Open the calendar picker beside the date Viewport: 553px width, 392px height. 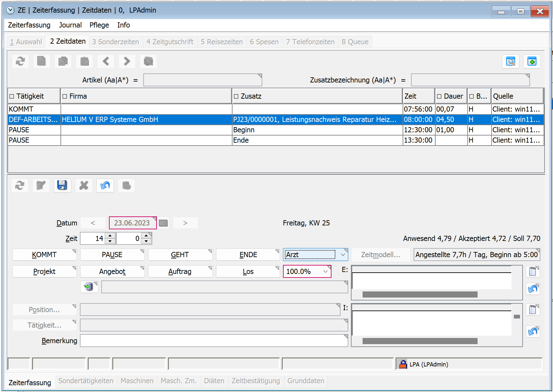(164, 223)
